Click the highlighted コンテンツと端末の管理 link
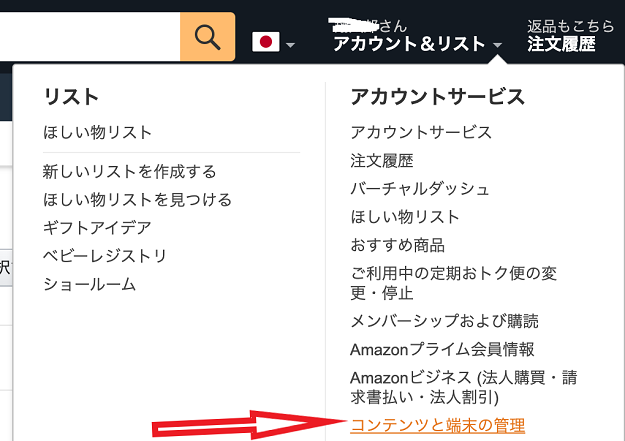 (x=438, y=425)
